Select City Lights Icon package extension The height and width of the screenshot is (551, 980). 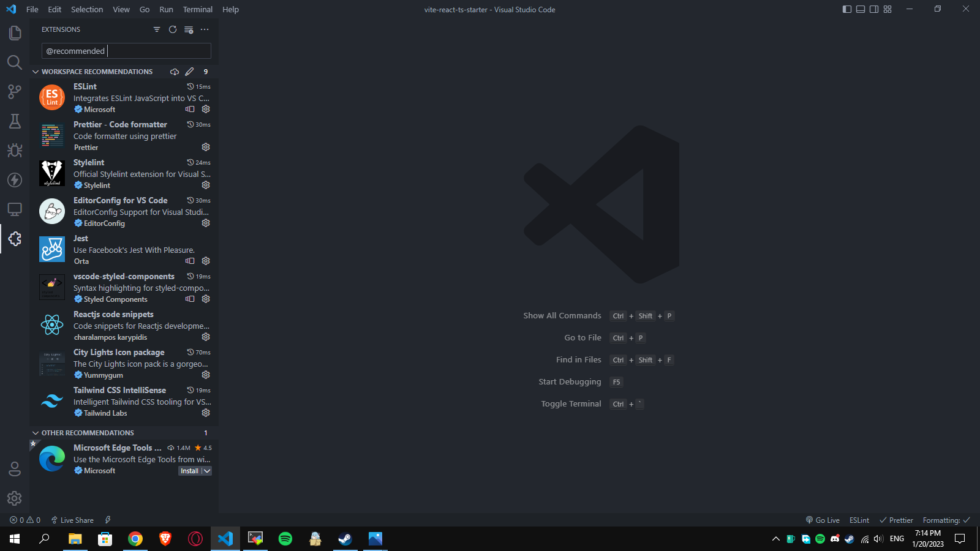[x=124, y=364]
